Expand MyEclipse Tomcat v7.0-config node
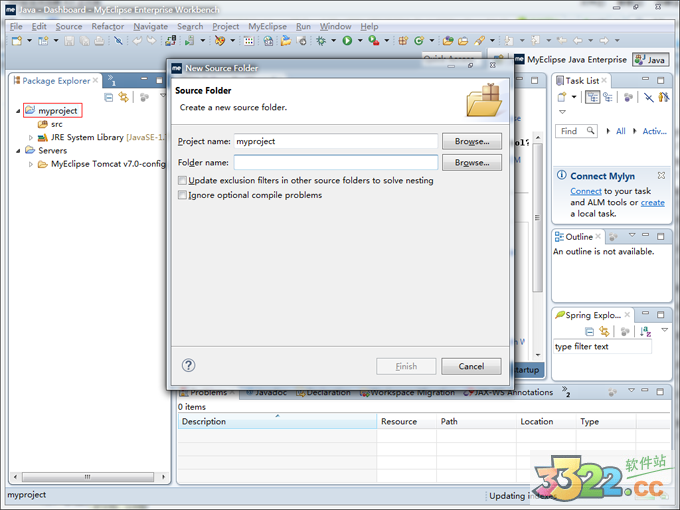 pos(31,164)
